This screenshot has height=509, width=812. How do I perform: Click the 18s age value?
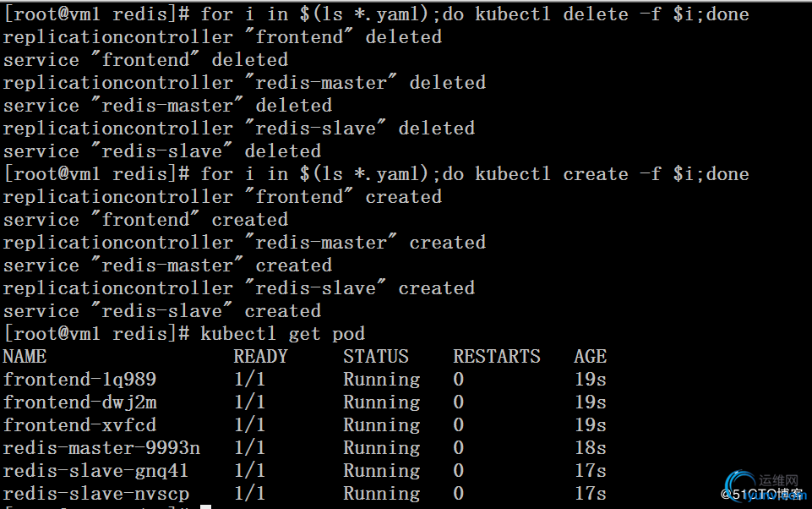[x=591, y=448]
